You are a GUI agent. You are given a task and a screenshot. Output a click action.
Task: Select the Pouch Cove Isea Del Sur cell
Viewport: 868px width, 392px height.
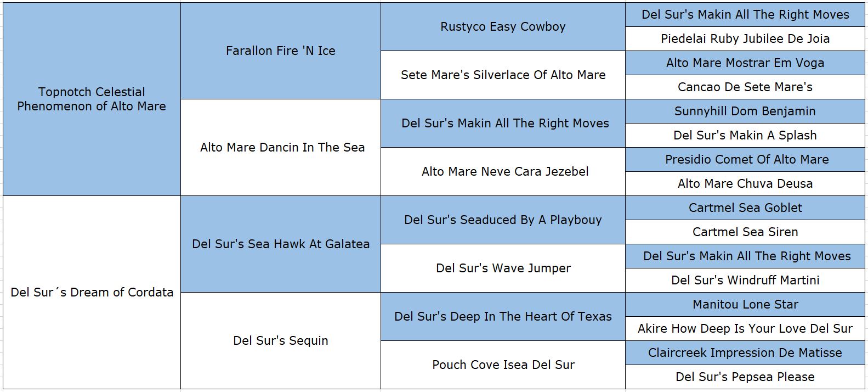[x=503, y=365]
